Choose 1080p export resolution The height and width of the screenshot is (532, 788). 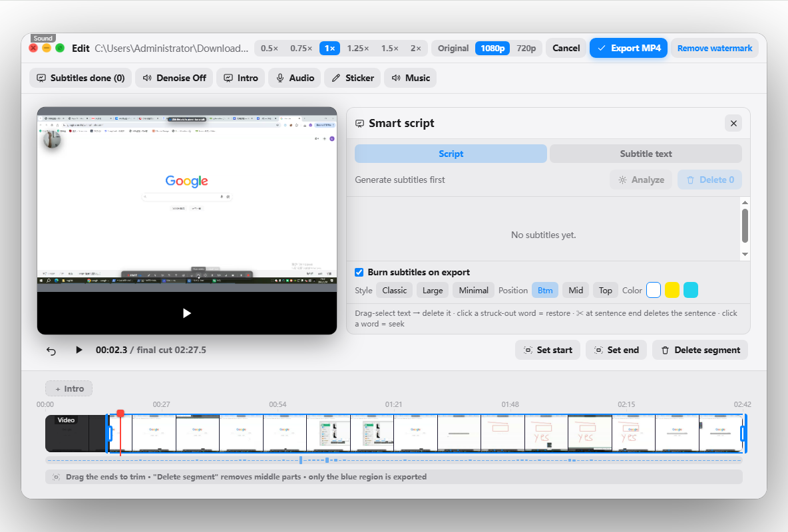(x=492, y=49)
